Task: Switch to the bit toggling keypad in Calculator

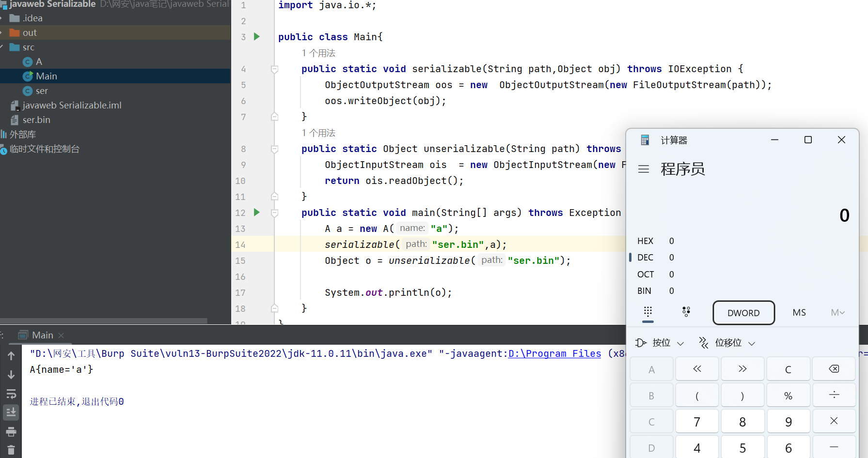Action: [686, 312]
